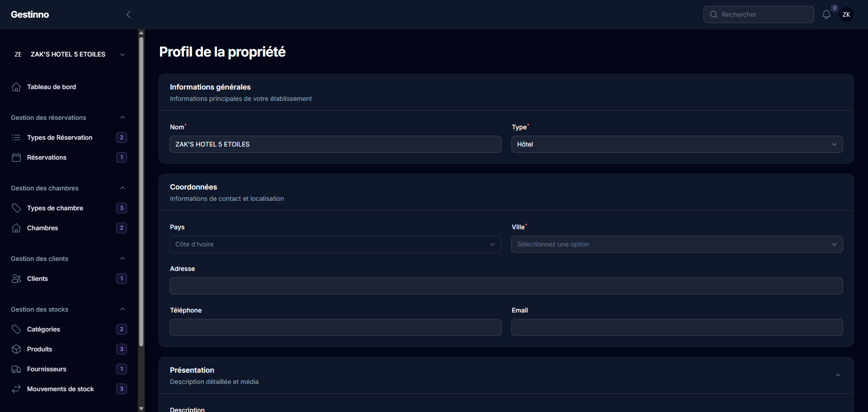This screenshot has width=868, height=412.
Task: Go to Fournisseurs menu item
Action: [x=69, y=369]
